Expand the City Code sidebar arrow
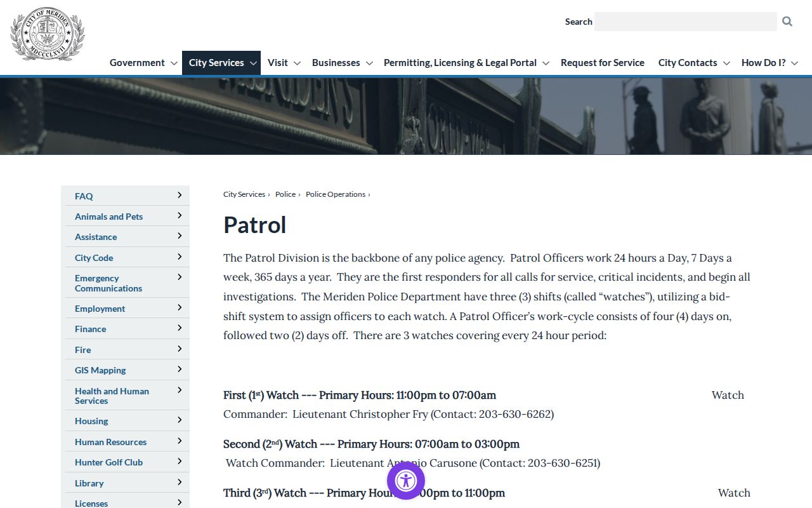The image size is (812, 508). tap(180, 257)
